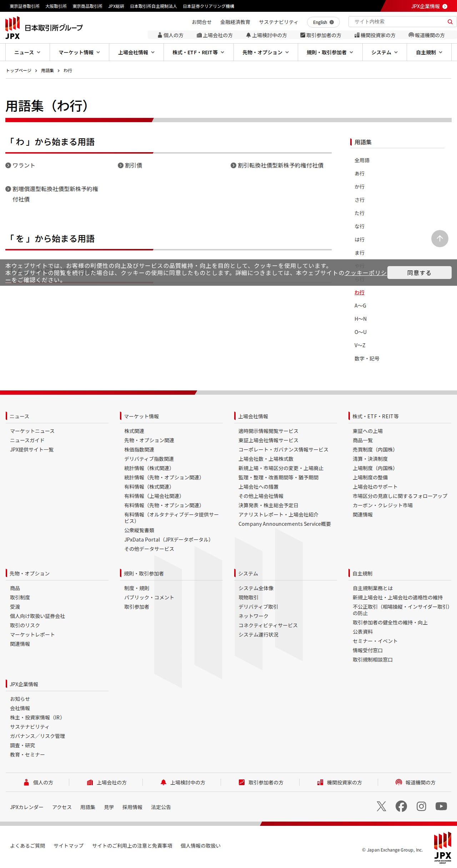
Task: Select 数字・記号 in the glossary sidebar
Action: click(x=367, y=359)
